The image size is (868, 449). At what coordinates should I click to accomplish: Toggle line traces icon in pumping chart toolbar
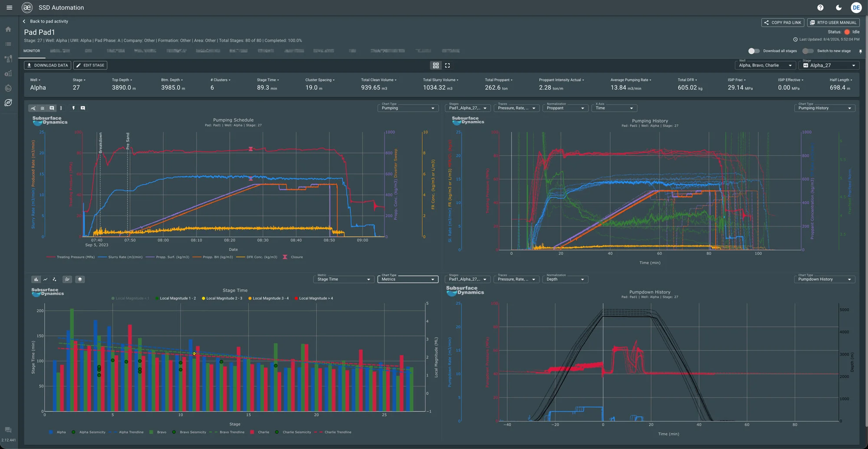pos(33,108)
